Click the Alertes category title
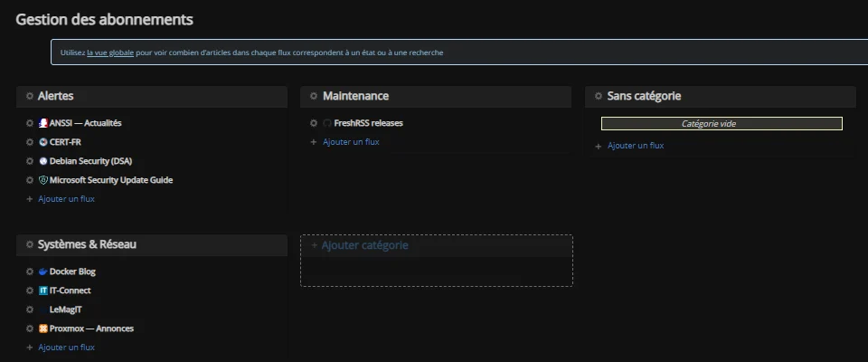Screen dimensions: 868x362 click(55, 96)
